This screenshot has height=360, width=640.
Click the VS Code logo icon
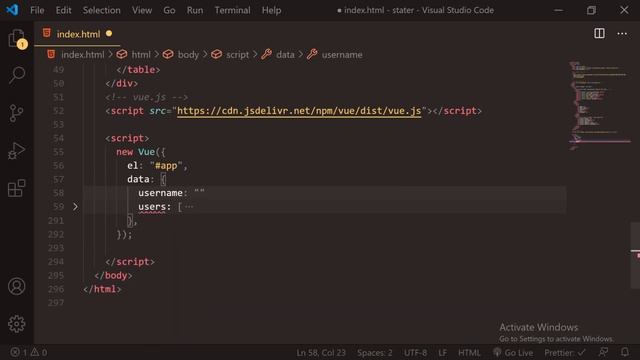12,10
